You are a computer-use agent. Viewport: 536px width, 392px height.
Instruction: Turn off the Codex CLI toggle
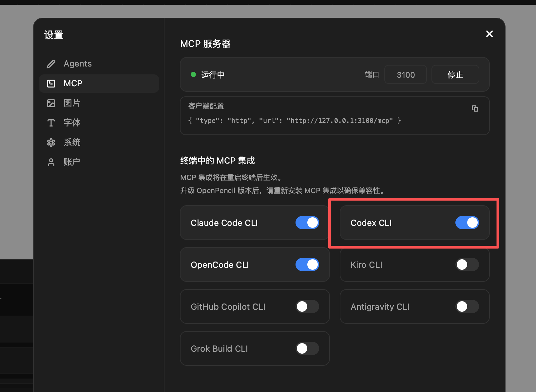click(x=467, y=223)
